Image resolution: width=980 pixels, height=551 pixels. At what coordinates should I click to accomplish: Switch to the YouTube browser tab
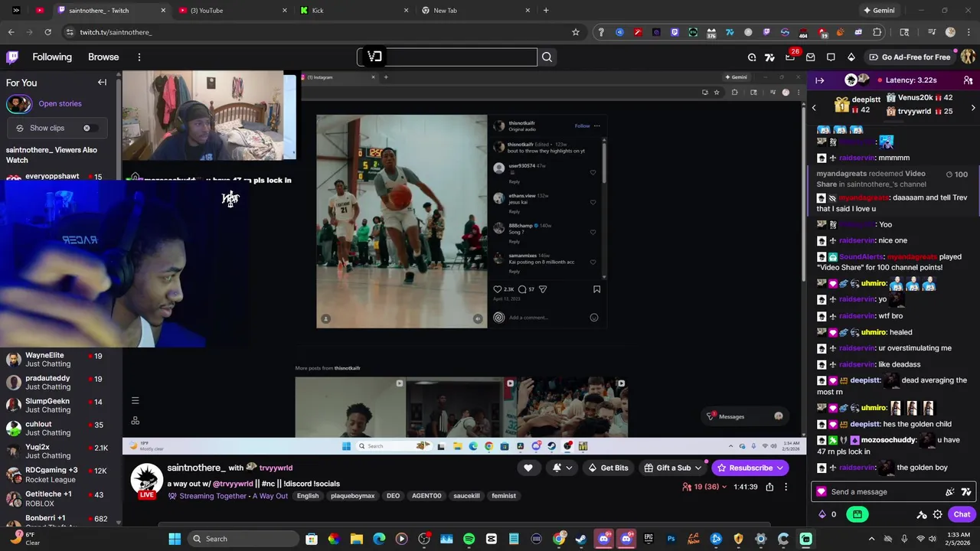[234, 11]
